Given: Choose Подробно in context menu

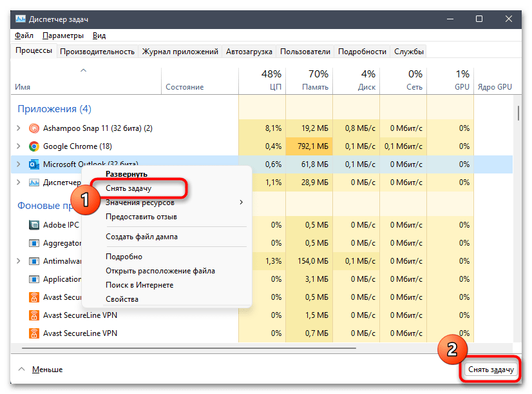Looking at the screenshot, I should point(124,257).
